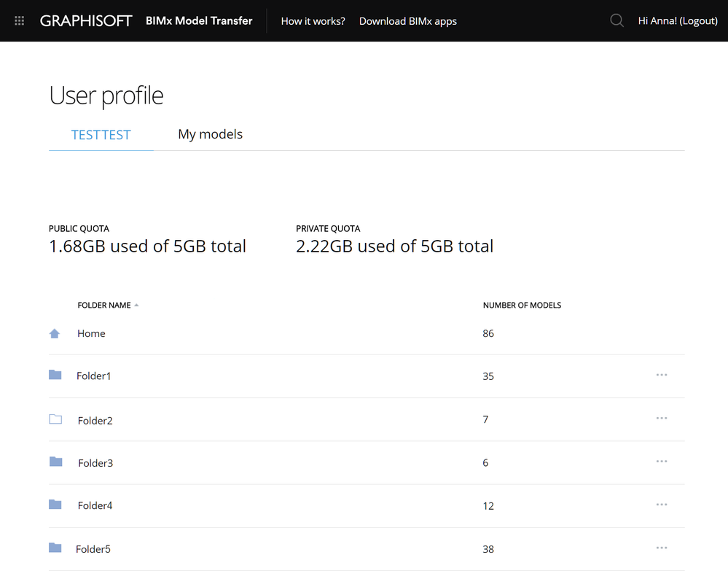728x571 pixels.
Task: Click the Home folder icon
Action: tap(55, 333)
